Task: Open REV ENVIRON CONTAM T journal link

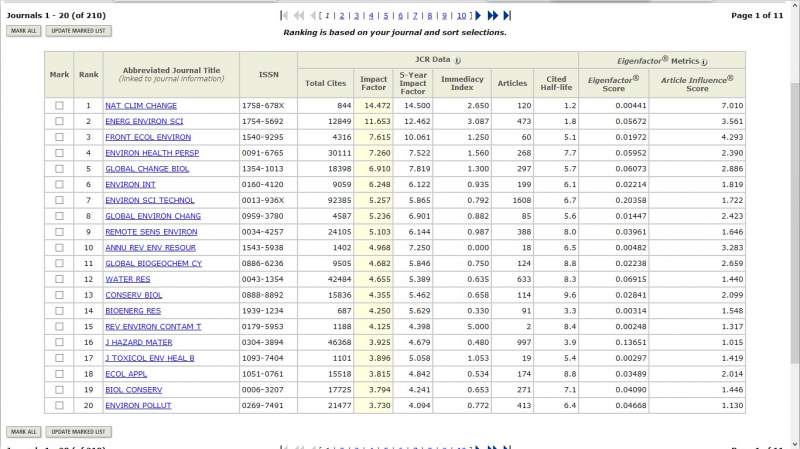Action: (153, 327)
